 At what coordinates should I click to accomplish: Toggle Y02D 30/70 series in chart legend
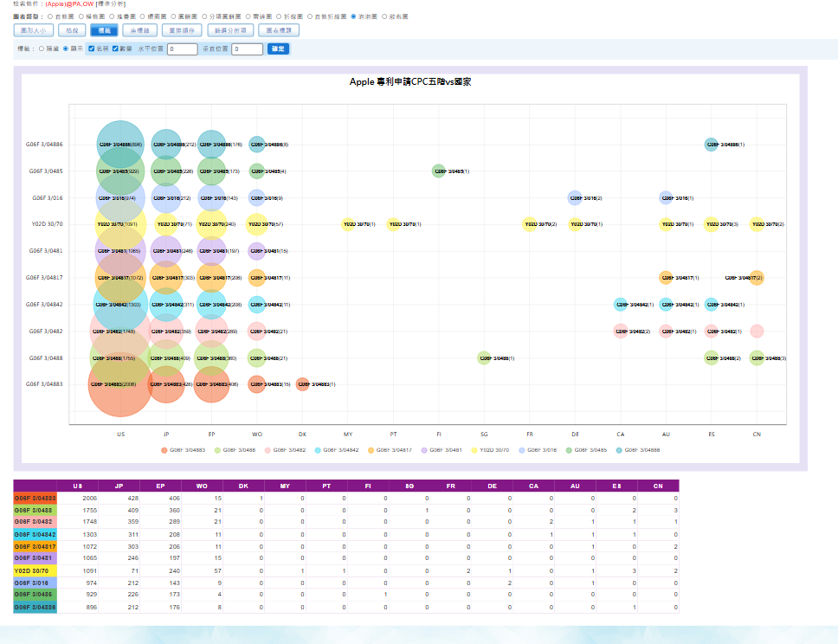point(490,450)
